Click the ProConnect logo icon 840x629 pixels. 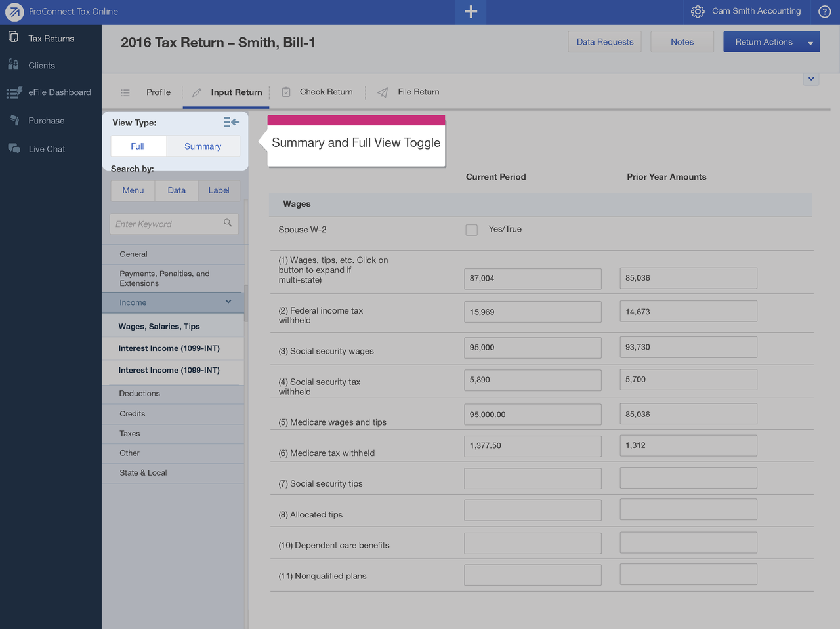pyautogui.click(x=14, y=12)
